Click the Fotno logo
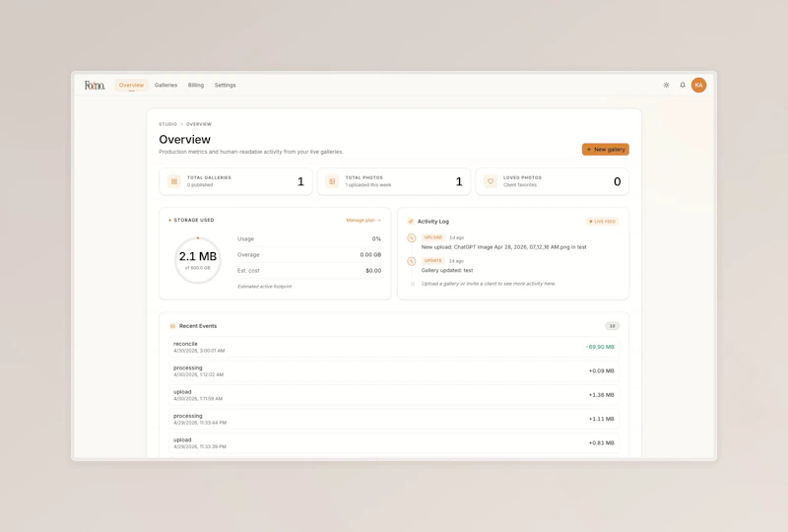Image resolution: width=788 pixels, height=532 pixels. (x=95, y=85)
